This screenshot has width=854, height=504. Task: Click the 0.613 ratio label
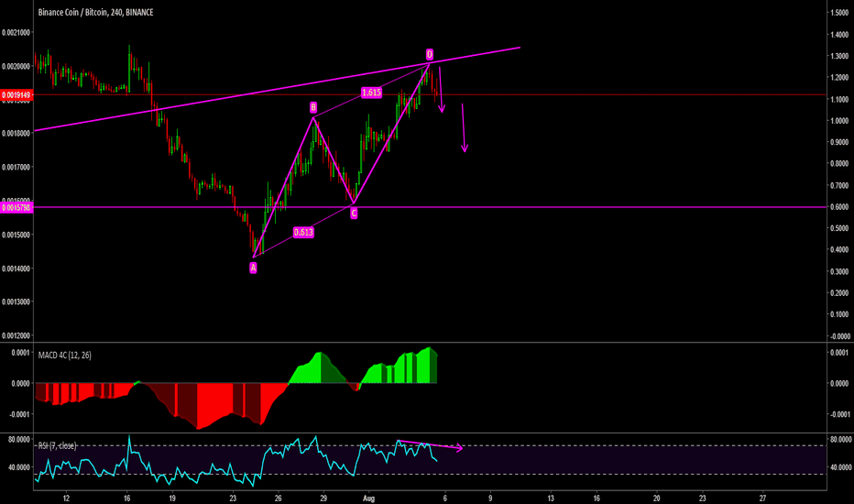303,232
